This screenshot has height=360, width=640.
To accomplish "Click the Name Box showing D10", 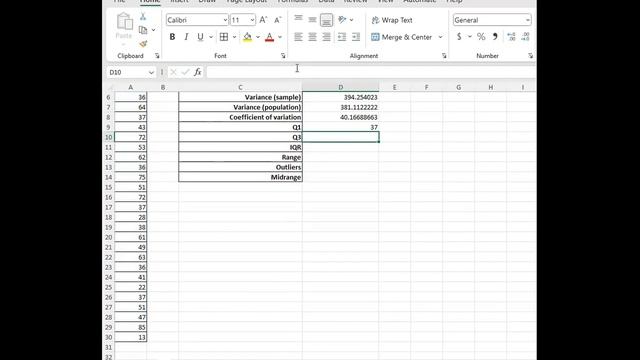I will (127, 72).
